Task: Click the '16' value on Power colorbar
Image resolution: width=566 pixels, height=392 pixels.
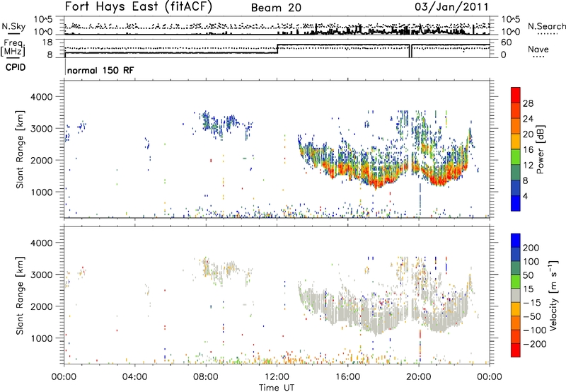Action: coord(528,150)
